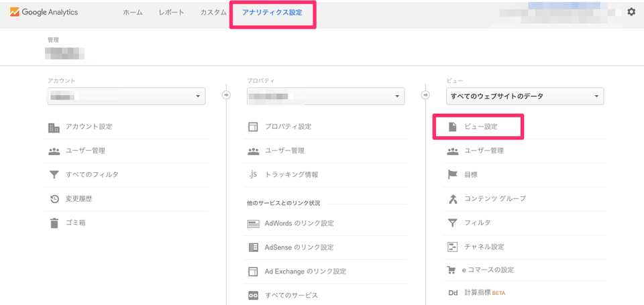Image resolution: width=644 pixels, height=305 pixels.
Task: Click the .js tracking info icon
Action: coord(253,174)
